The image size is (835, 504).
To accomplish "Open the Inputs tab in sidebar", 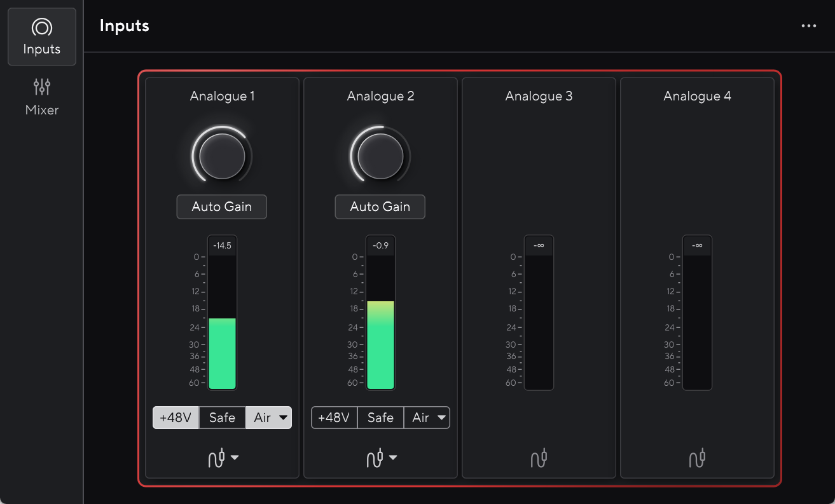I will 42,37.
